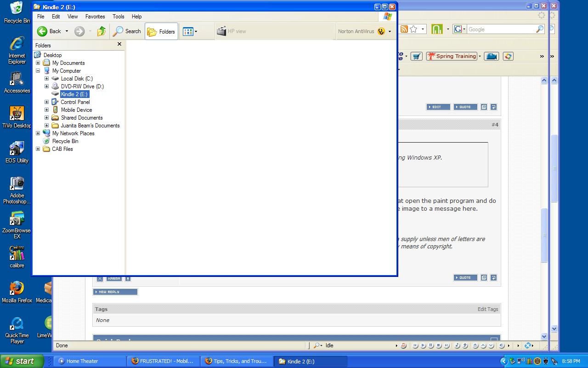
Task: Select Recycle Bin in the folder tree
Action: click(65, 141)
